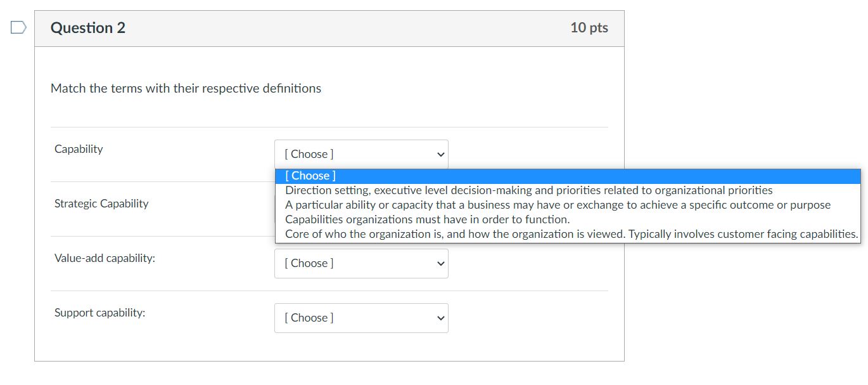The height and width of the screenshot is (385, 868).
Task: Click the 'Support capability:' term label
Action: point(99,313)
